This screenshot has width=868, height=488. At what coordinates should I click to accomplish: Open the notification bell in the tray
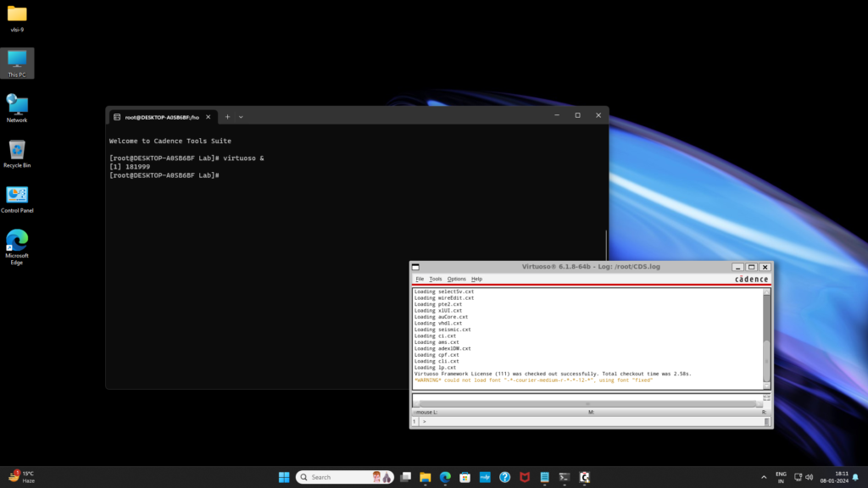[855, 477]
